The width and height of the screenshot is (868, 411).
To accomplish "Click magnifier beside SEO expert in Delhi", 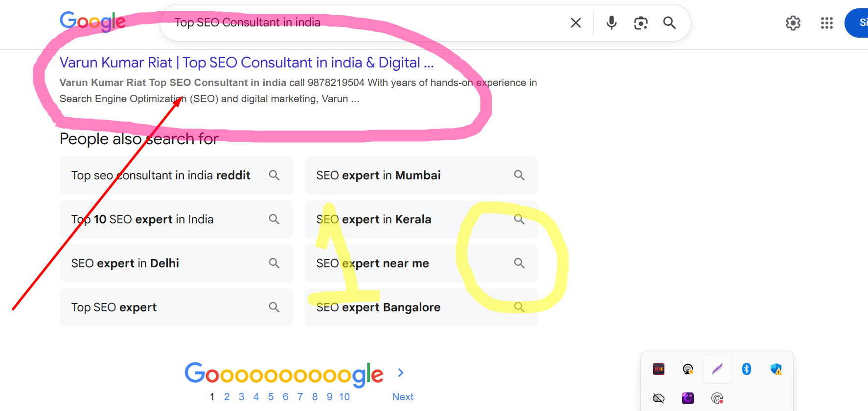I will coord(274,263).
